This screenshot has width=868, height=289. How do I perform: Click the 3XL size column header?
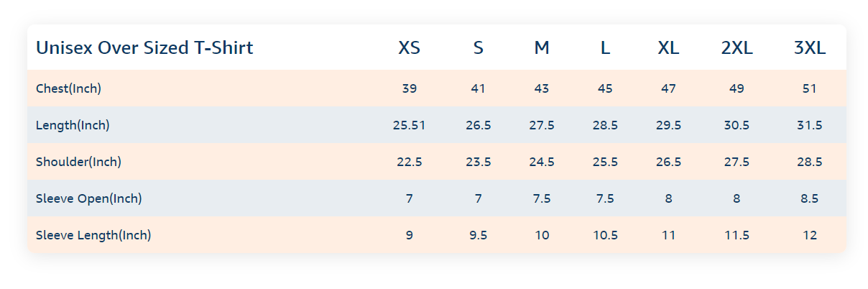(x=810, y=48)
